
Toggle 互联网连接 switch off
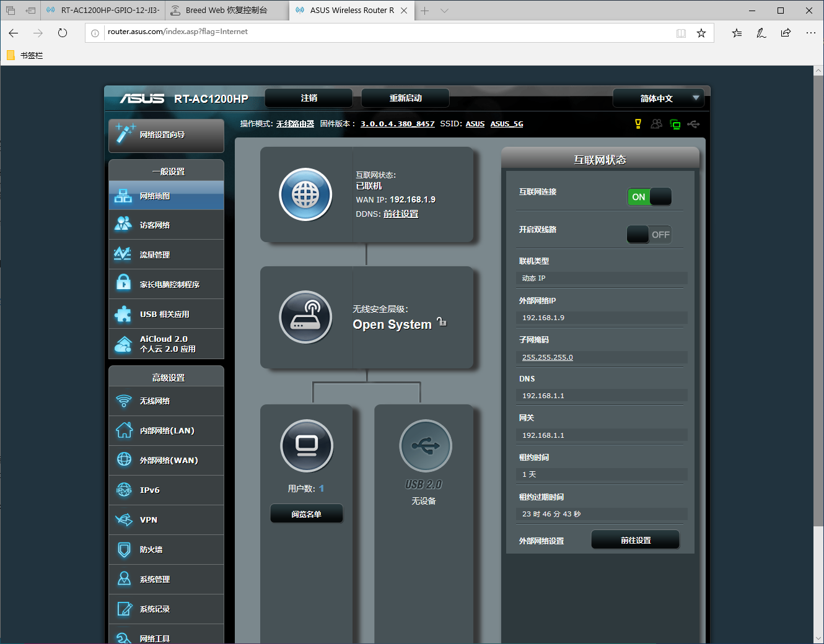pos(649,197)
